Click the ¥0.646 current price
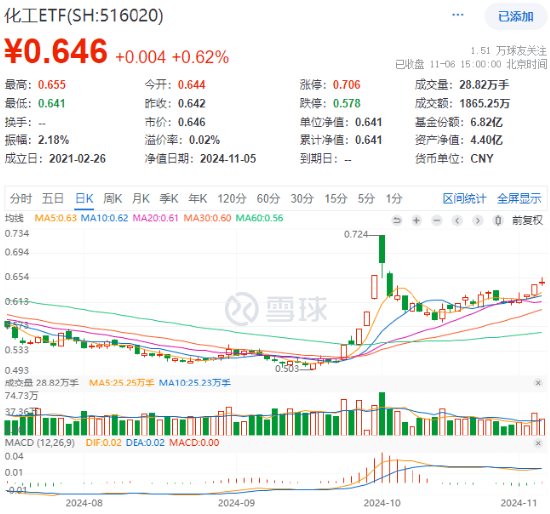This screenshot has width=550, height=514. 56,51
